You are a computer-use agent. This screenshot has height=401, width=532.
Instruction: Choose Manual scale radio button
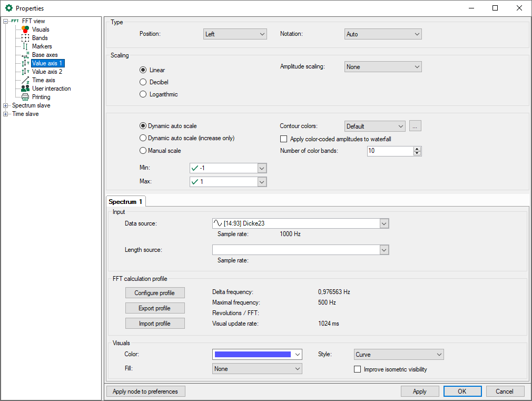(143, 151)
